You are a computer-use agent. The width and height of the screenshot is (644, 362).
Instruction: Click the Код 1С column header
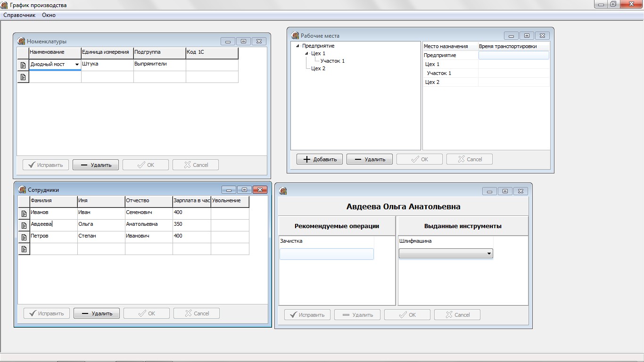click(x=212, y=53)
